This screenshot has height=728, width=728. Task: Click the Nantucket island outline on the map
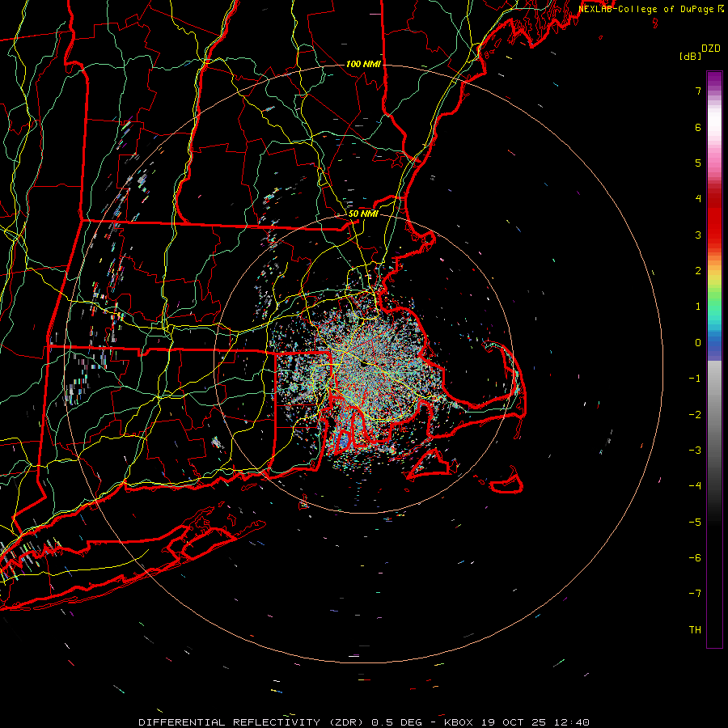tap(507, 480)
